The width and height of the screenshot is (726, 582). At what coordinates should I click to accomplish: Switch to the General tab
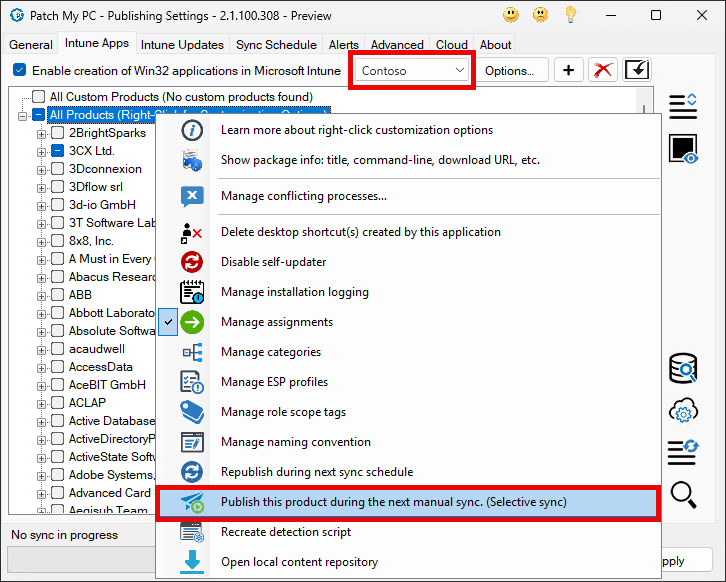(x=31, y=44)
